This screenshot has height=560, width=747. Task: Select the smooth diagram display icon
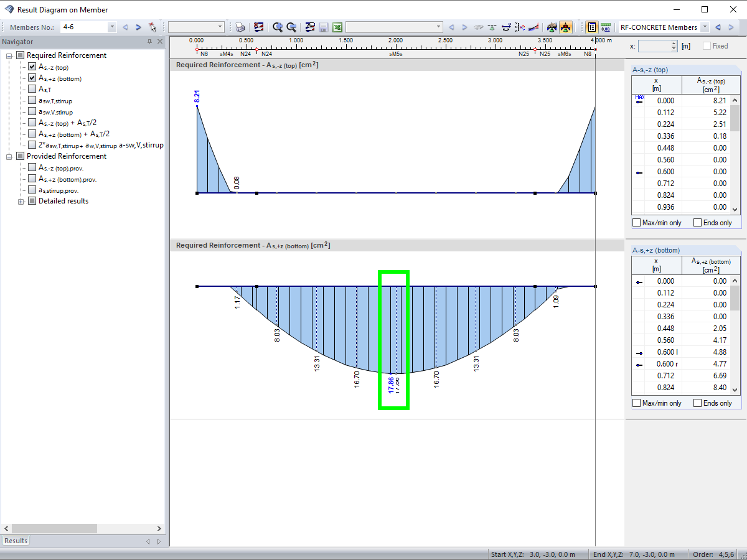point(309,27)
